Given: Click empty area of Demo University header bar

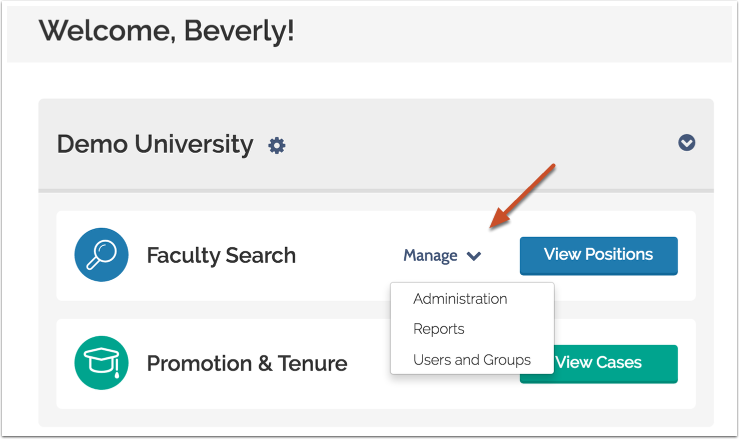Looking at the screenshot, I should (x=480, y=144).
